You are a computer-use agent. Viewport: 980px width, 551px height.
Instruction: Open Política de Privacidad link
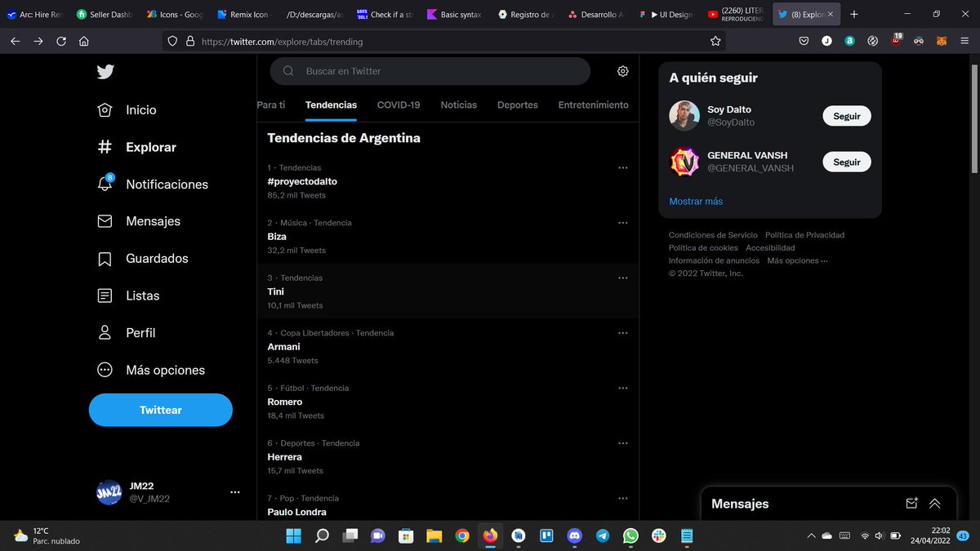pyautogui.click(x=805, y=235)
